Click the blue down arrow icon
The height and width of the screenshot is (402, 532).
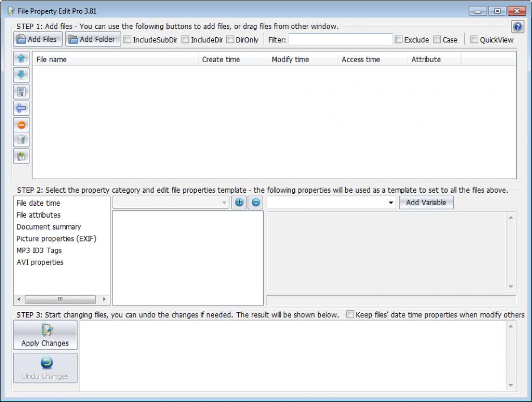pos(21,75)
